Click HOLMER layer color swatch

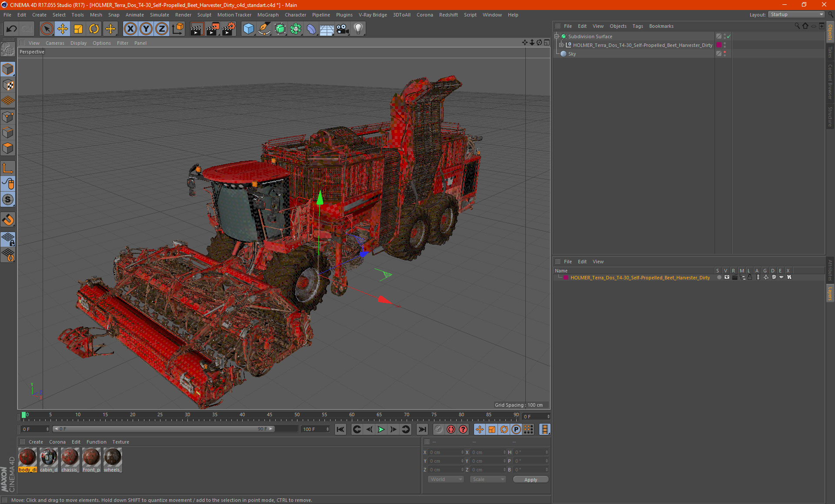coord(565,278)
